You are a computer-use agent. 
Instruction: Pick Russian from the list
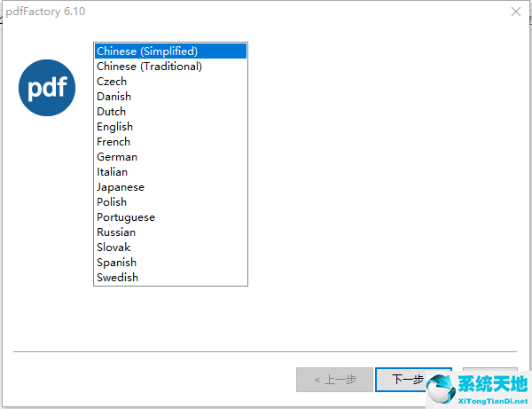tap(170, 232)
